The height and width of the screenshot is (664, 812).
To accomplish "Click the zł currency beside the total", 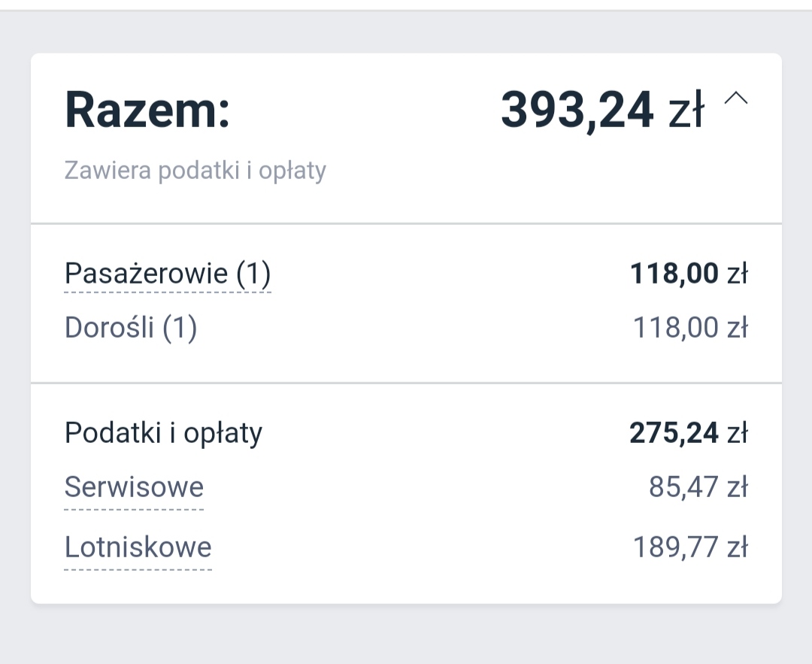I will pyautogui.click(x=686, y=109).
